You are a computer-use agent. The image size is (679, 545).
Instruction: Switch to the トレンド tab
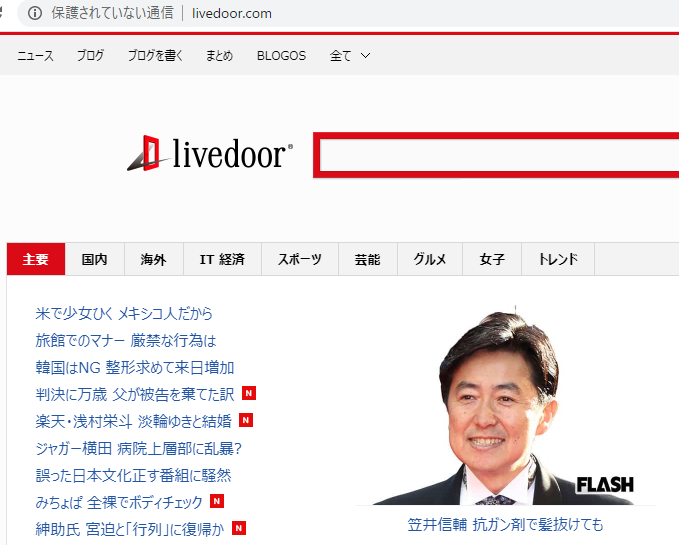click(x=558, y=259)
